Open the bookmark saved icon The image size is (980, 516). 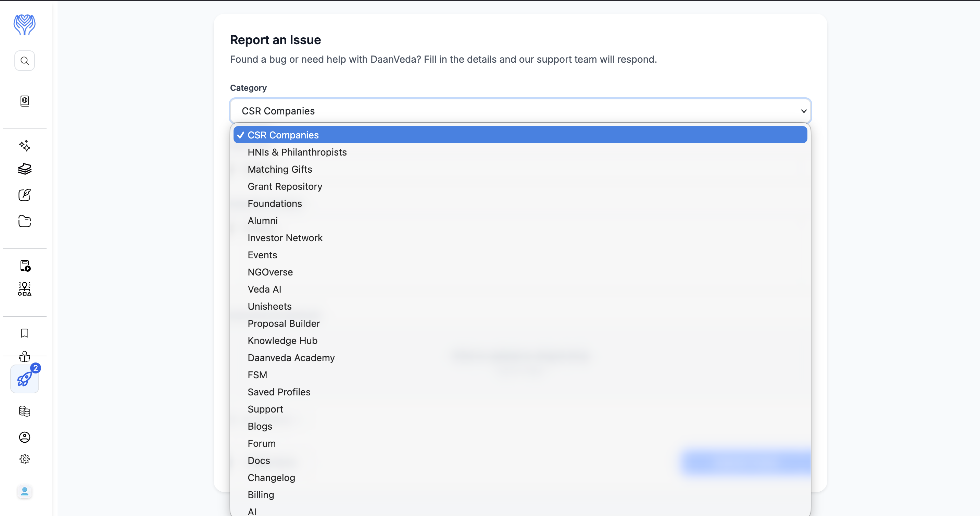click(x=25, y=333)
